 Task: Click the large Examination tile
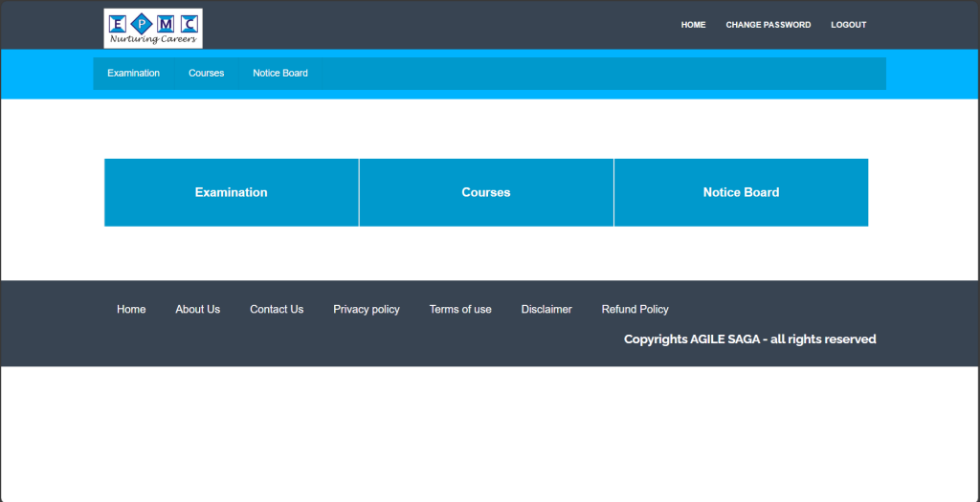[232, 192]
